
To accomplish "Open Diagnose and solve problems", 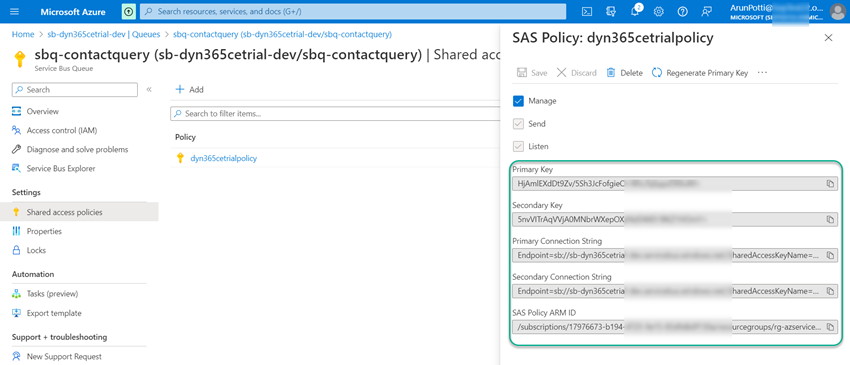I will (x=79, y=149).
